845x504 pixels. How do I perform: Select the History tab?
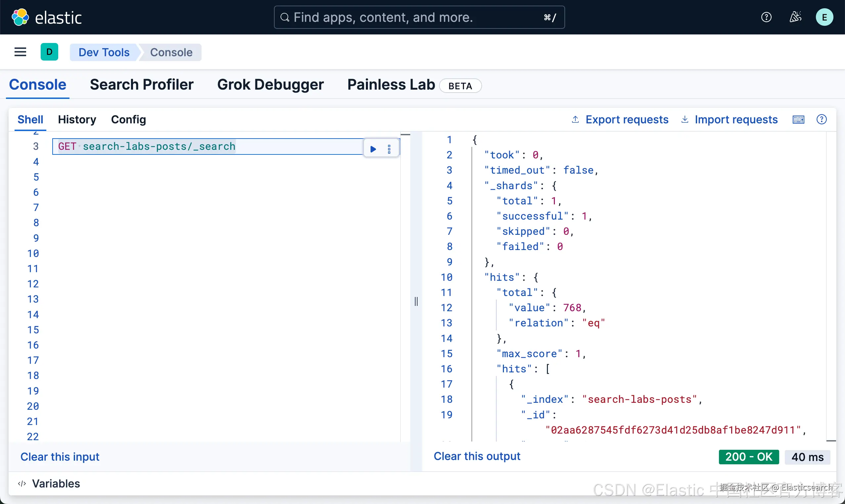pyautogui.click(x=77, y=119)
